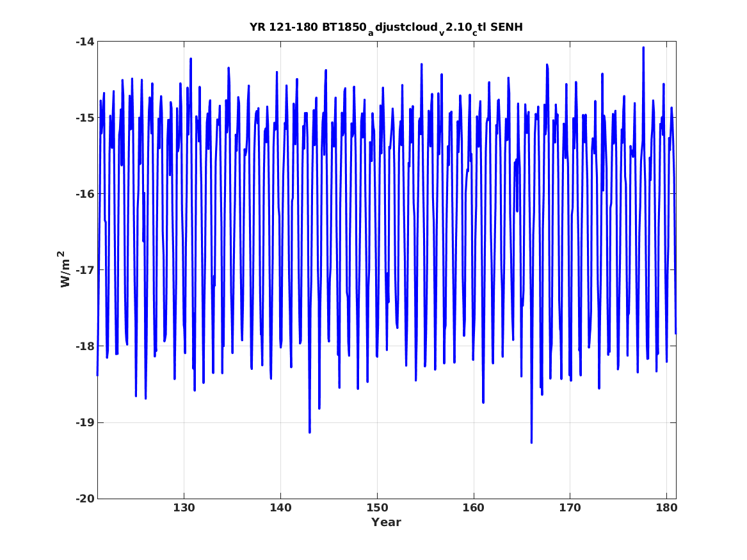
Task: Click the highest data peak near year 178
Action: click(643, 47)
